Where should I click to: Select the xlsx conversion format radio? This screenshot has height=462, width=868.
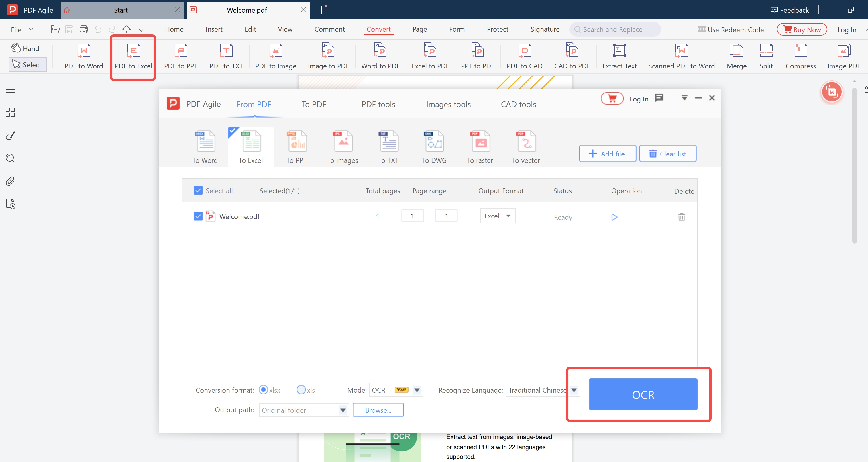pos(263,390)
